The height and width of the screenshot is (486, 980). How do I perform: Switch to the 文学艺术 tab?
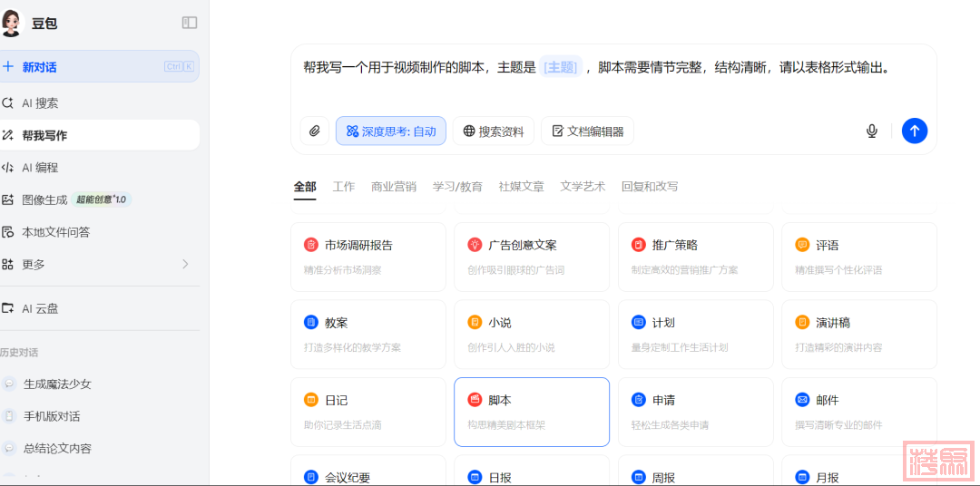pos(583,186)
